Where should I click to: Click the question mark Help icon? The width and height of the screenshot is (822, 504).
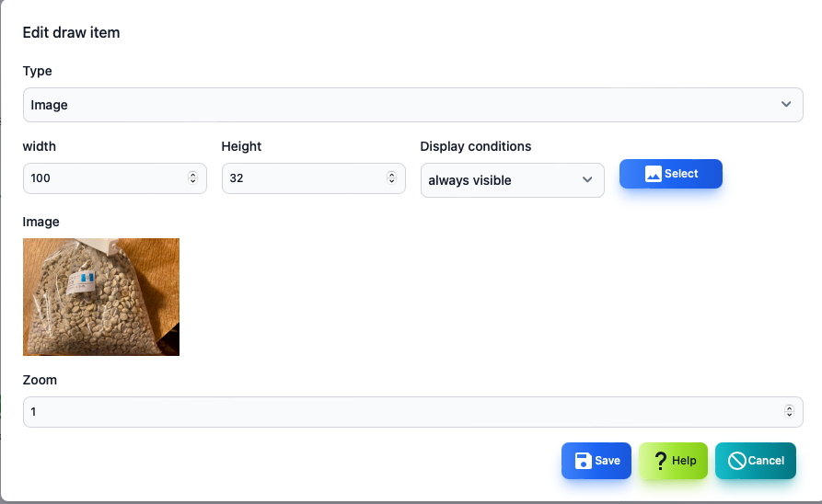coord(661,461)
